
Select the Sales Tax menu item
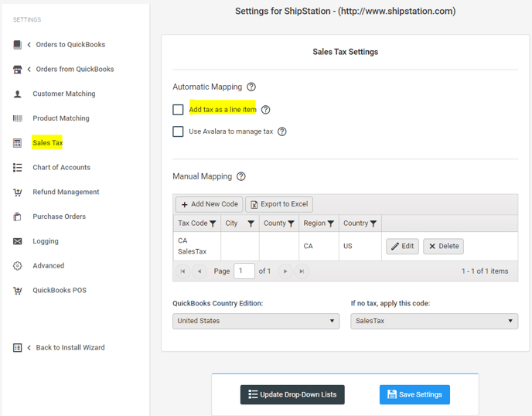tap(47, 142)
